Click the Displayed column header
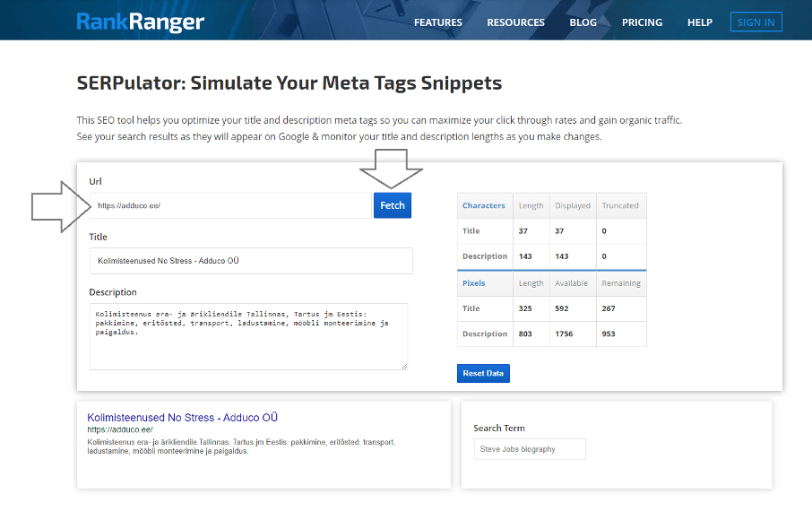Screen dimensions: 812x511 pos(572,205)
